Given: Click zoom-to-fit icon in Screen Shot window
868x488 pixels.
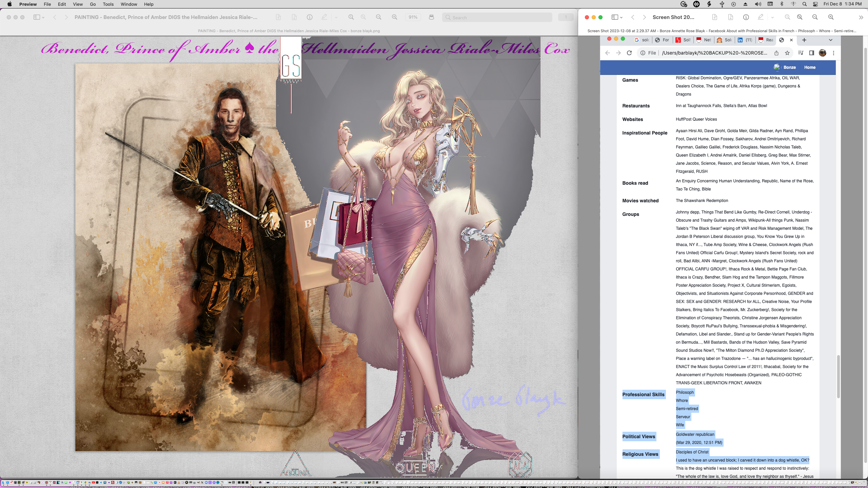Looking at the screenshot, I should tap(800, 17).
